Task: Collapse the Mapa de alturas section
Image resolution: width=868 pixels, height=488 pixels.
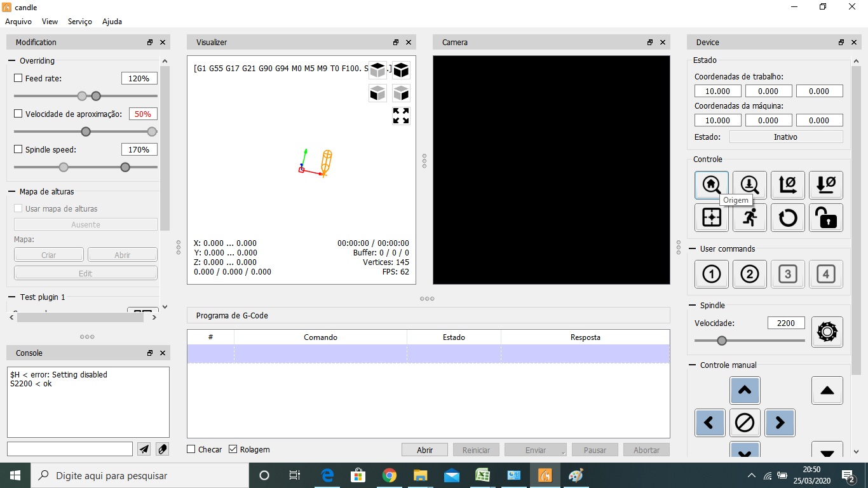Action: [x=12, y=192]
